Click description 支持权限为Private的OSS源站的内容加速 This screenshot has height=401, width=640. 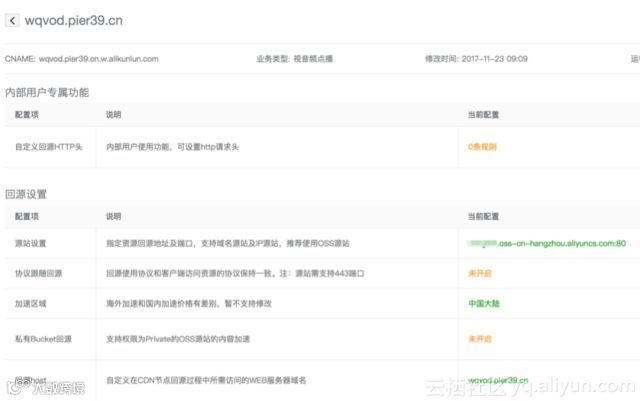(x=178, y=339)
